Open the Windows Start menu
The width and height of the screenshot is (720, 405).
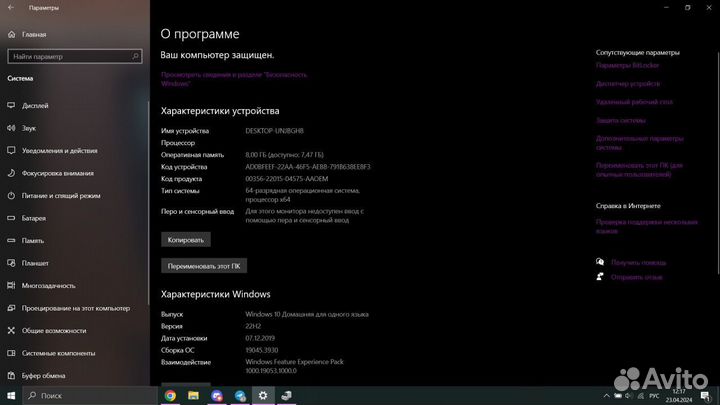point(11,395)
